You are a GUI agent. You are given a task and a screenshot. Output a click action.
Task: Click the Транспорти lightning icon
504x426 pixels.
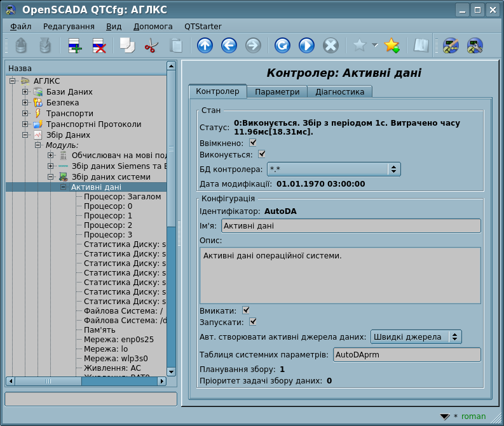point(38,113)
